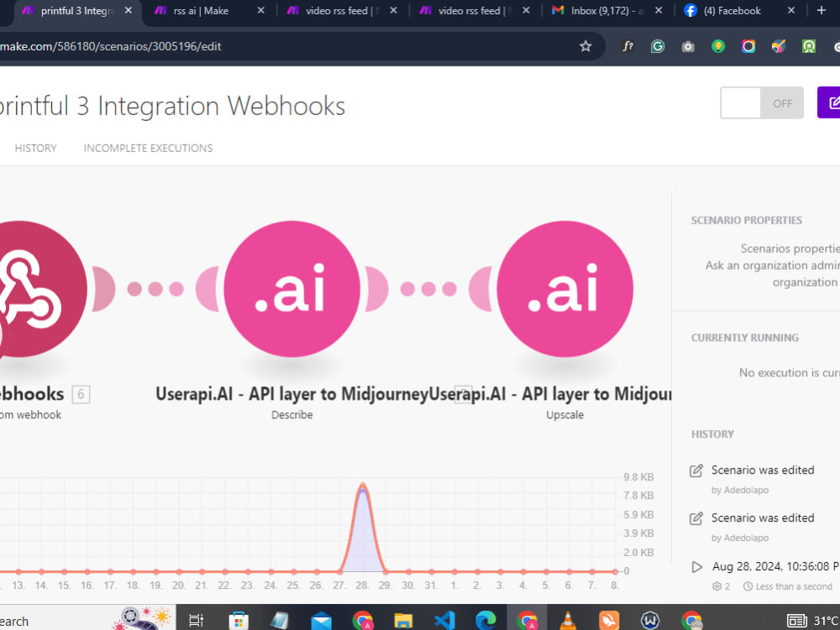
Task: Open the Aug 28, 2024 execution entry
Action: (775, 566)
